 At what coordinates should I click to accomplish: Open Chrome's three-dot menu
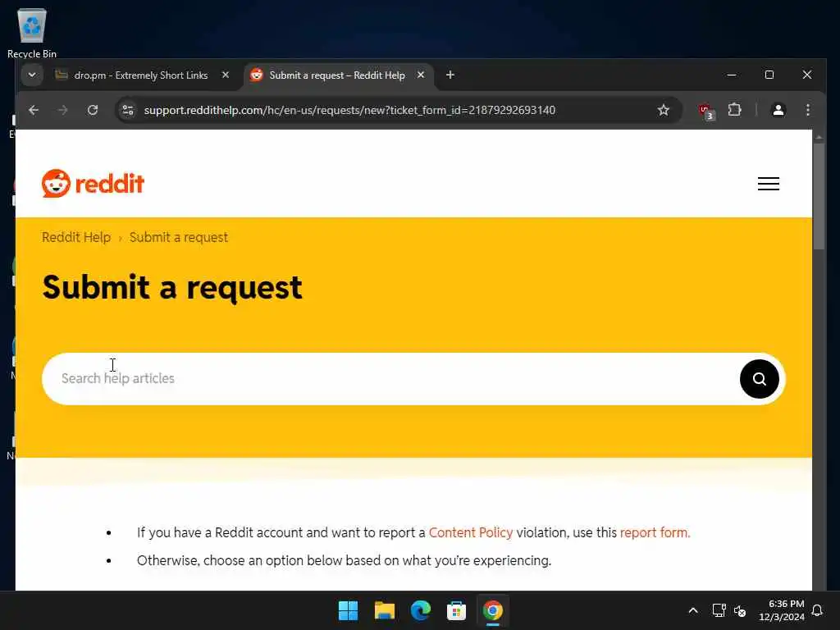point(808,110)
